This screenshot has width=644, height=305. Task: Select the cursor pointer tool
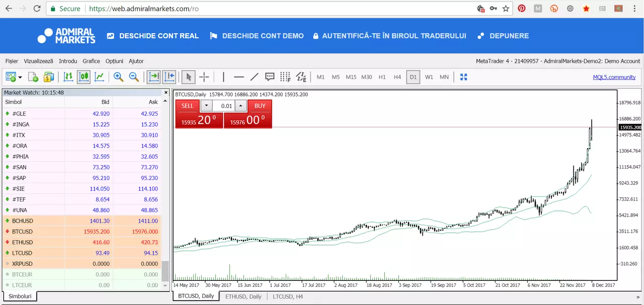189,77
